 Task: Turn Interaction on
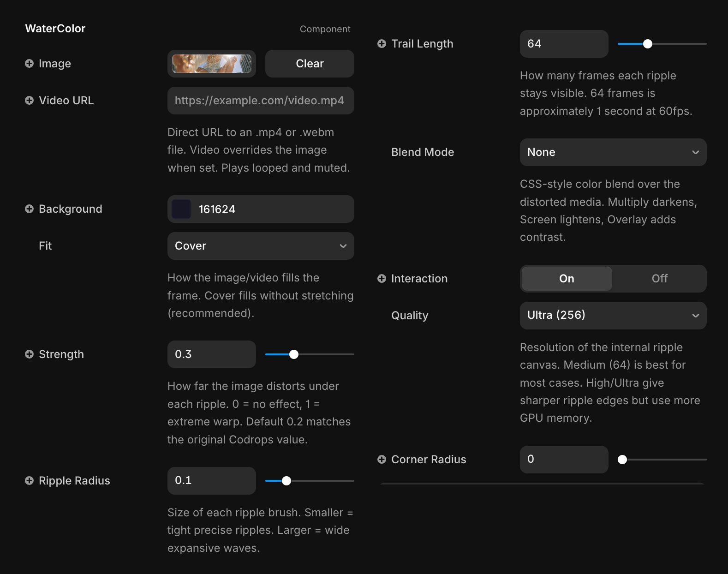coord(567,279)
